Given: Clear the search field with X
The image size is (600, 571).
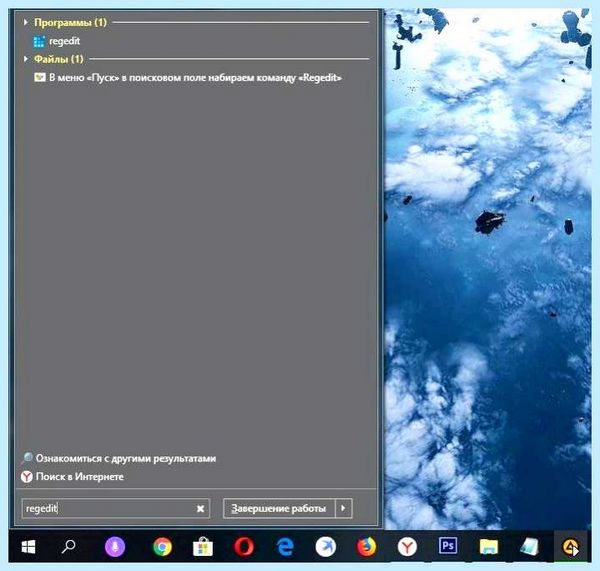Looking at the screenshot, I should 200,509.
